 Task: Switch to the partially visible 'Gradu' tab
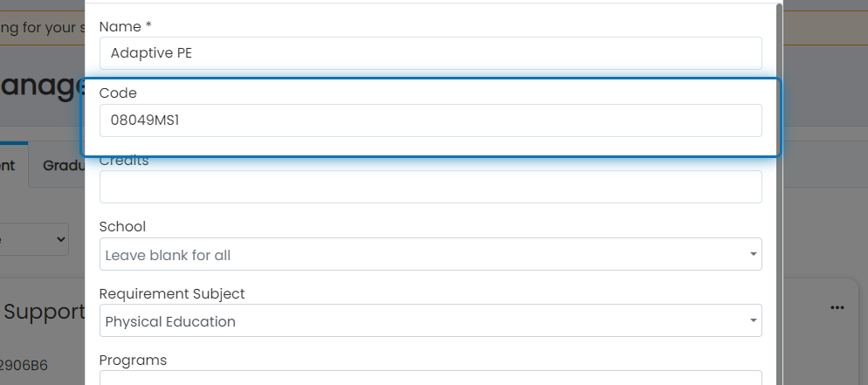tap(63, 165)
